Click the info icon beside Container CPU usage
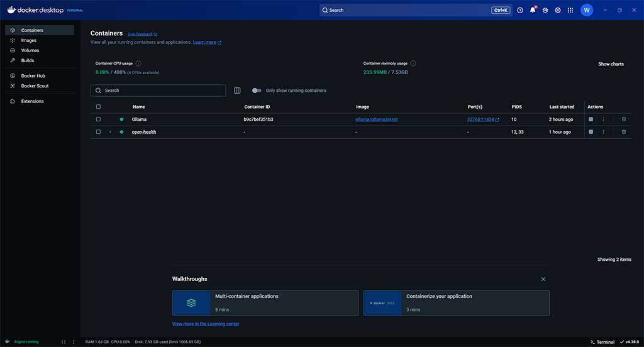Viewport: 644px width, 347px height. (x=138, y=63)
